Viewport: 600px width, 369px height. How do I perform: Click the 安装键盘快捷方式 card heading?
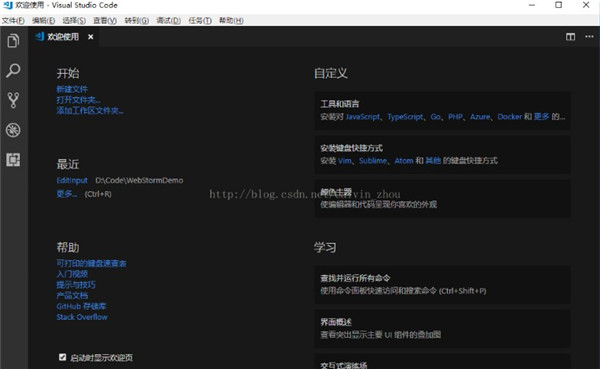click(351, 148)
